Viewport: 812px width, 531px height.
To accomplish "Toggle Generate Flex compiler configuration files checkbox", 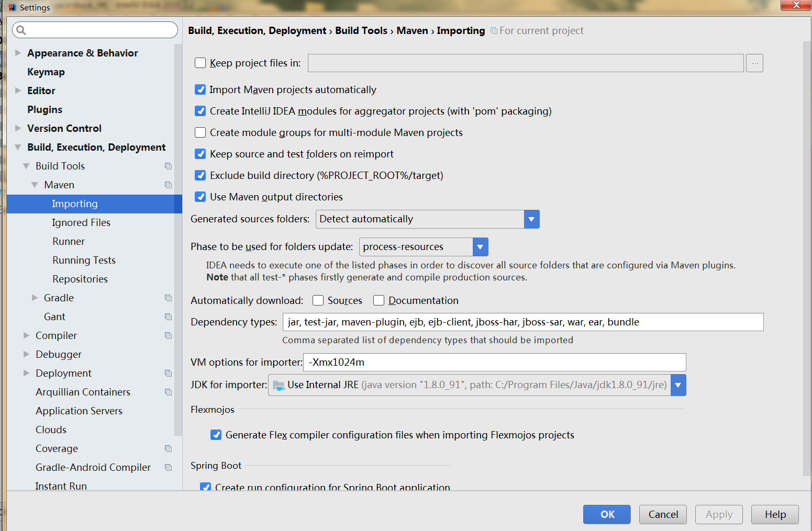I will coord(216,435).
